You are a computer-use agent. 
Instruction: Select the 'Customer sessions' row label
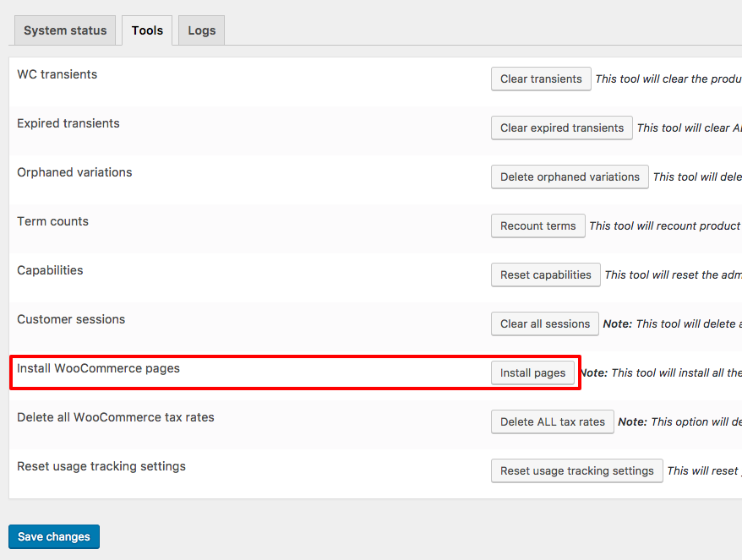71,319
